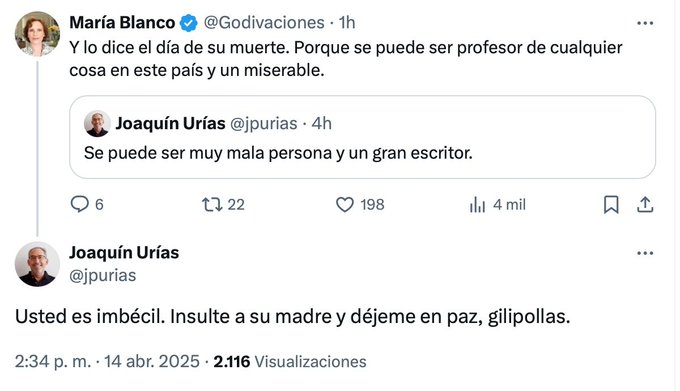The image size is (680, 391).
Task: Open @jpurias handle under reply author
Action: coord(103,276)
